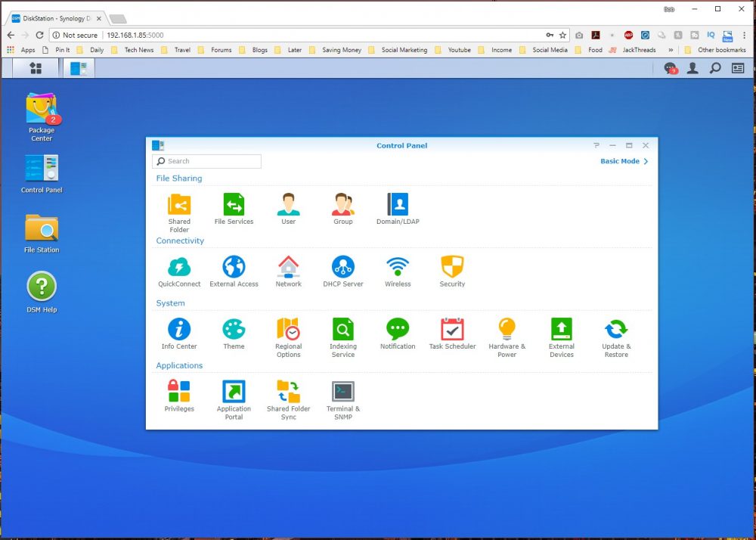The image size is (756, 540).
Task: Open DSM user options menu
Action: 692,68
